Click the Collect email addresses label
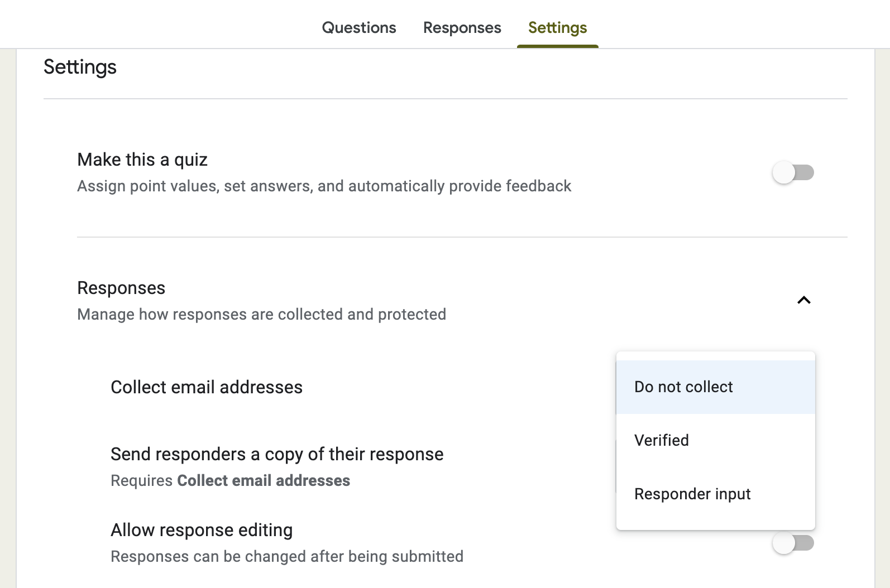 [207, 387]
